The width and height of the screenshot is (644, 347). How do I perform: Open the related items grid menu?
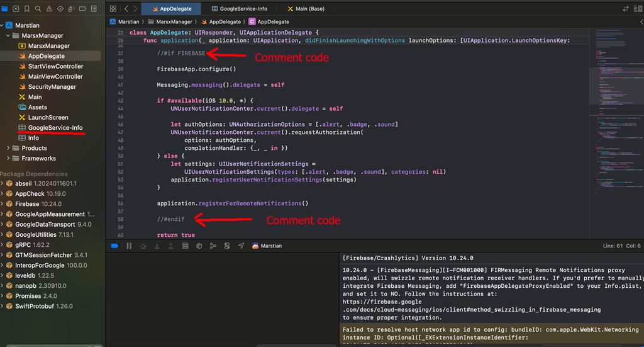coord(113,9)
